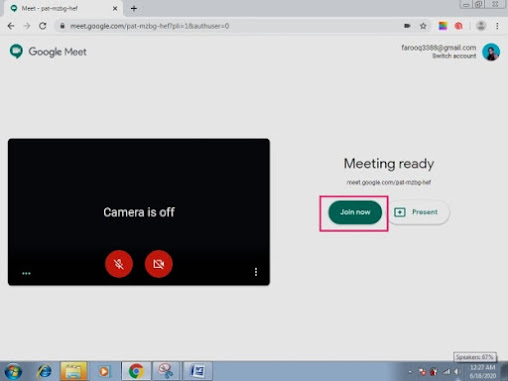The width and height of the screenshot is (508, 381).
Task: Open the video preview more options menu
Action: coord(256,272)
